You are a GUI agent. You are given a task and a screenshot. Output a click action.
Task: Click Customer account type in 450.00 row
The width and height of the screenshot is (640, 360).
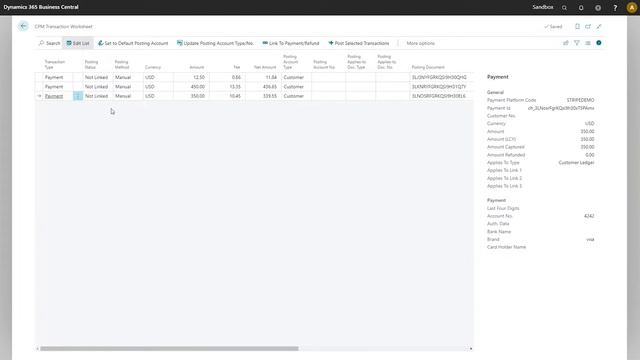tap(296, 87)
